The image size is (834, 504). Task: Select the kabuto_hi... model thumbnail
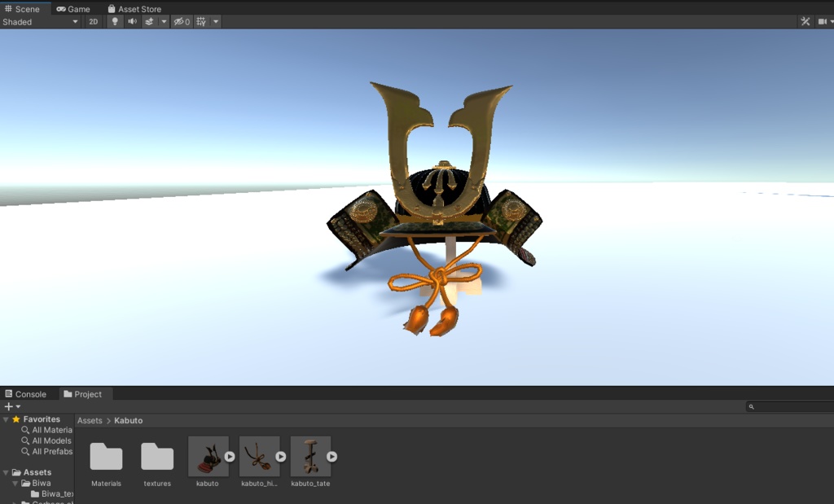259,456
